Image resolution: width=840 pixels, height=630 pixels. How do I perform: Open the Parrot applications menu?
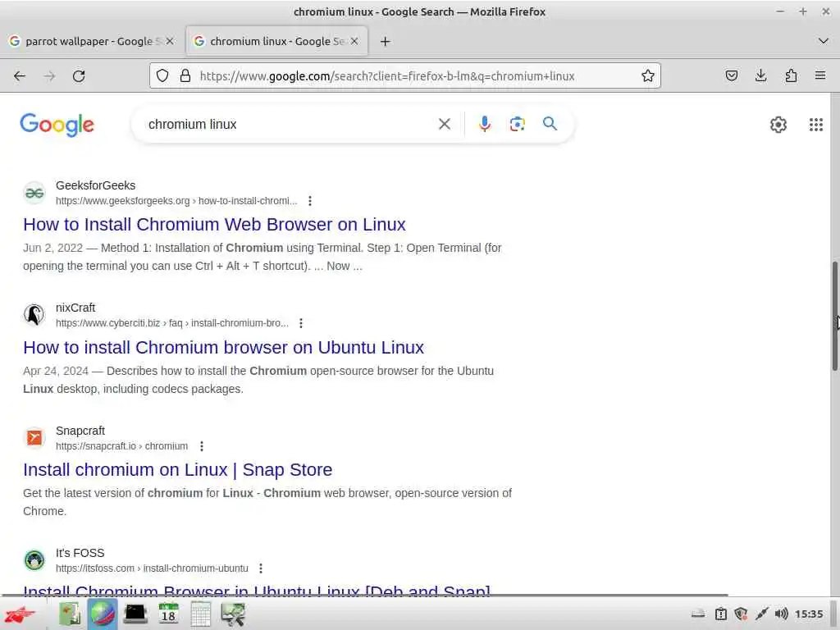tap(20, 614)
